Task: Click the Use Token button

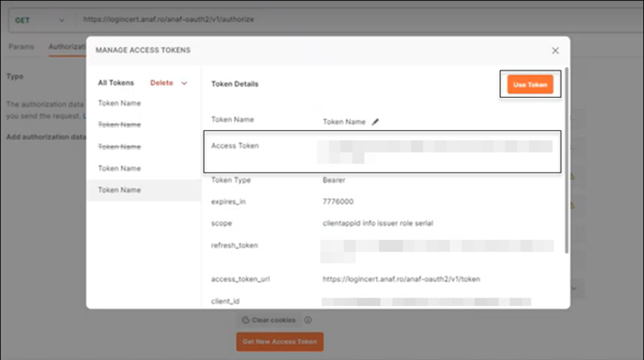Action: click(x=530, y=85)
